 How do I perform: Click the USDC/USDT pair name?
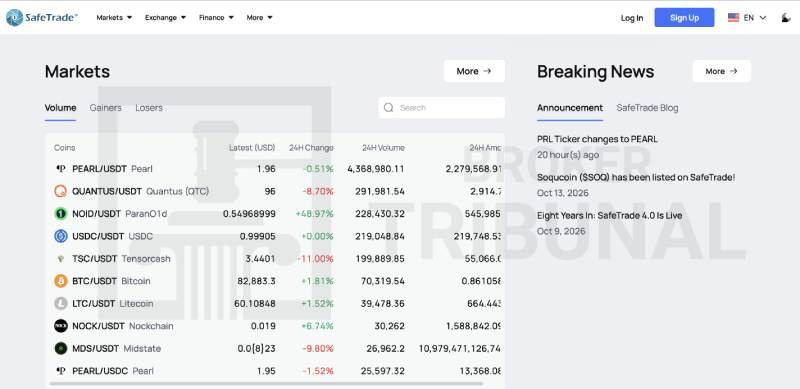[98, 236]
